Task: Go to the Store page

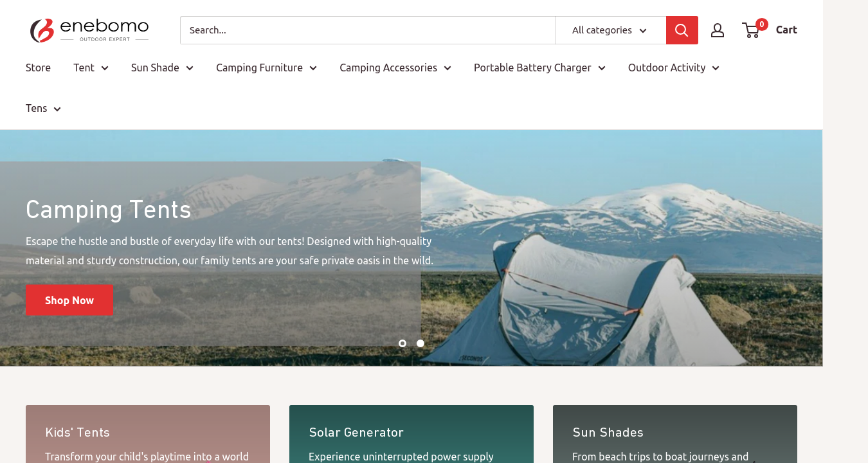Action: [x=38, y=68]
